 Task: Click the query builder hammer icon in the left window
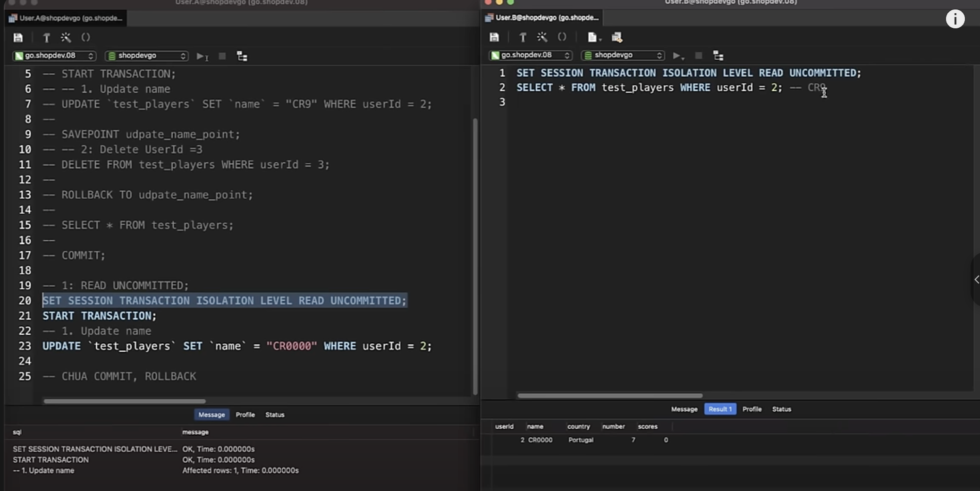pos(46,38)
